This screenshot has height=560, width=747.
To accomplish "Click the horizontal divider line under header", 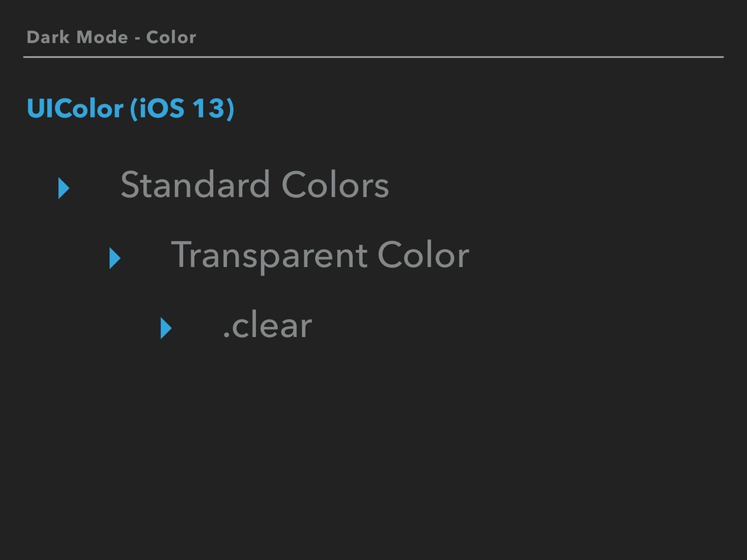I will (x=373, y=57).
